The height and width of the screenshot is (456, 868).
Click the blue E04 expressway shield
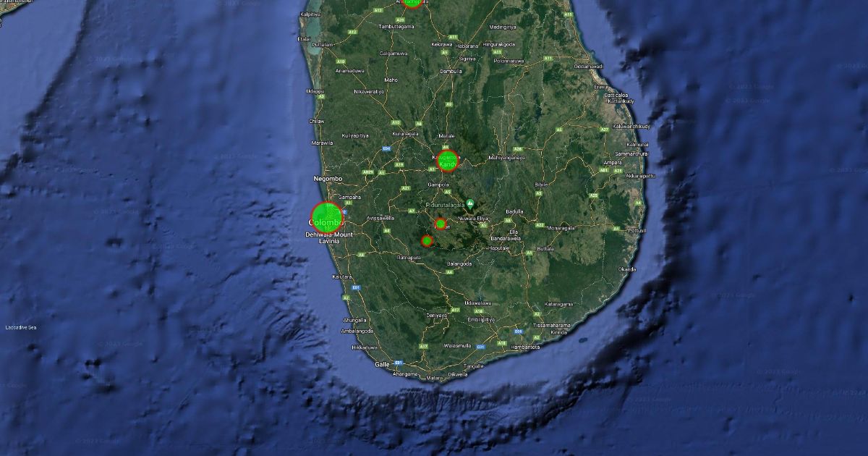[386, 148]
